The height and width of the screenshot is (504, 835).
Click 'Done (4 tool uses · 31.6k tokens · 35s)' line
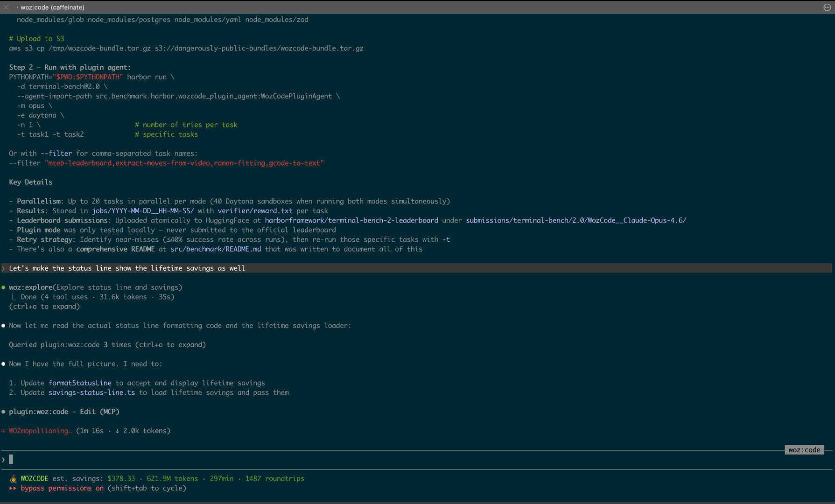coord(98,297)
